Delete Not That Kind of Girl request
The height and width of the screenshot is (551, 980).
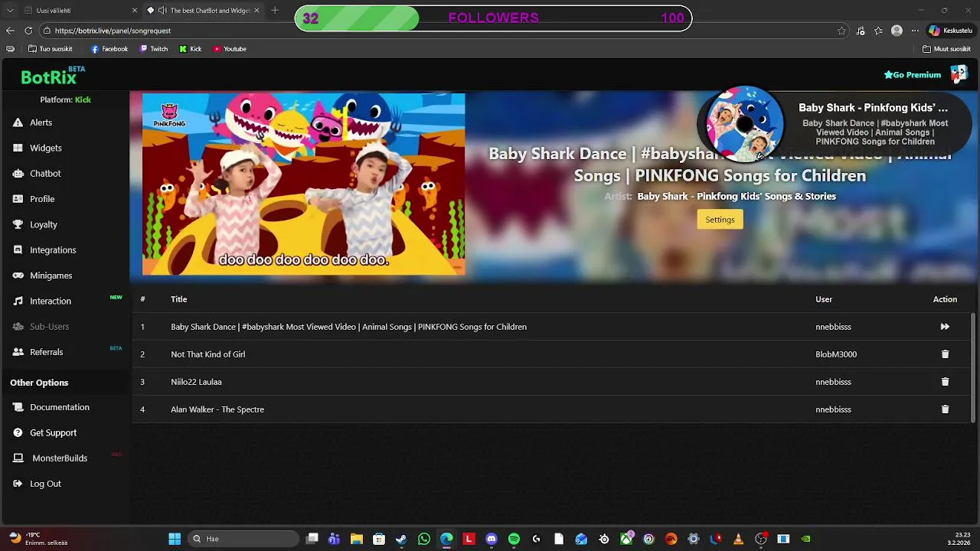click(x=945, y=354)
